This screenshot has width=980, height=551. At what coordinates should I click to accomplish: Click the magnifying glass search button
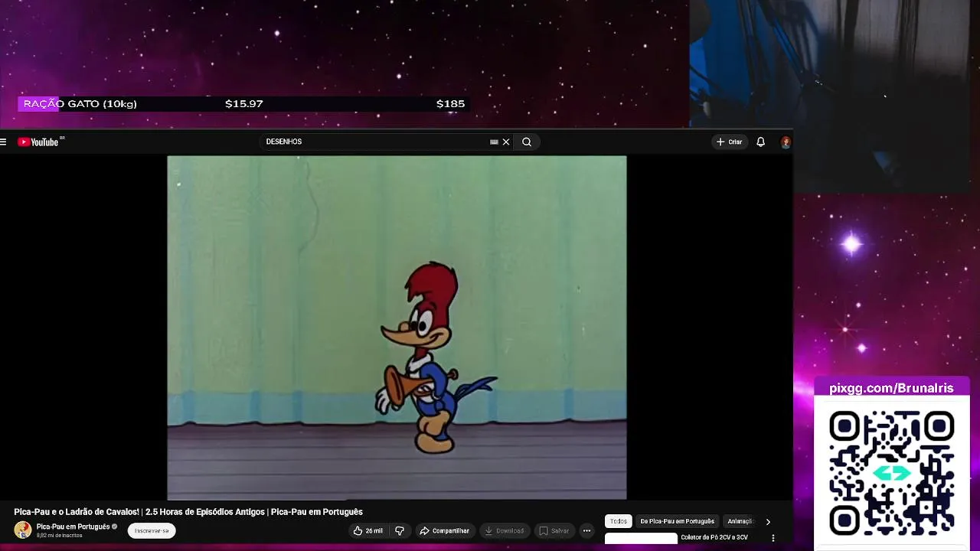[527, 142]
